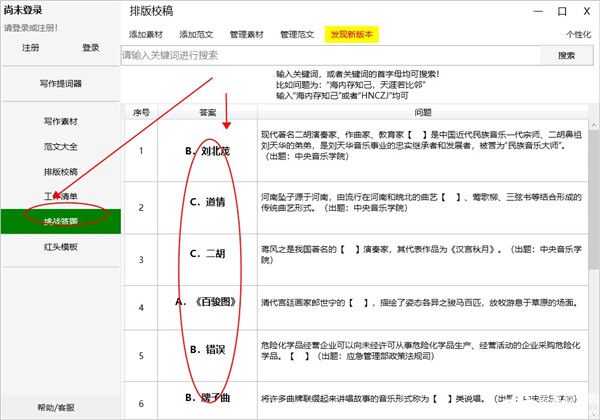Click the 序号 column header

(140, 113)
